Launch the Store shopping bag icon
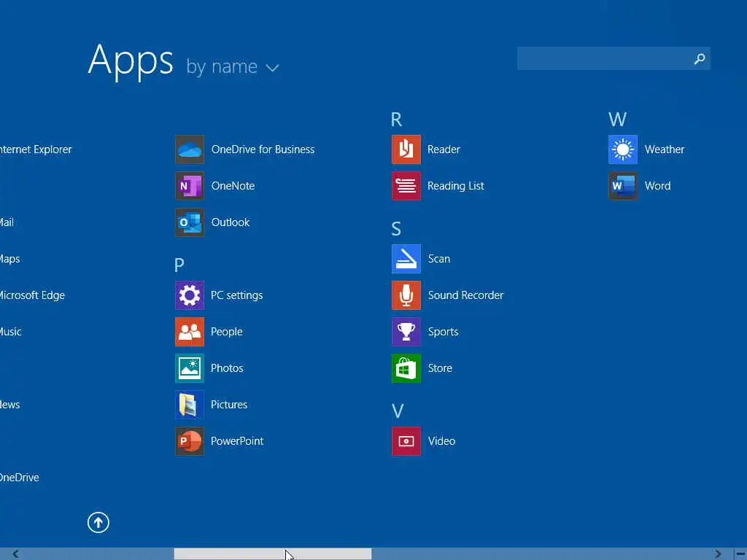 pos(406,368)
